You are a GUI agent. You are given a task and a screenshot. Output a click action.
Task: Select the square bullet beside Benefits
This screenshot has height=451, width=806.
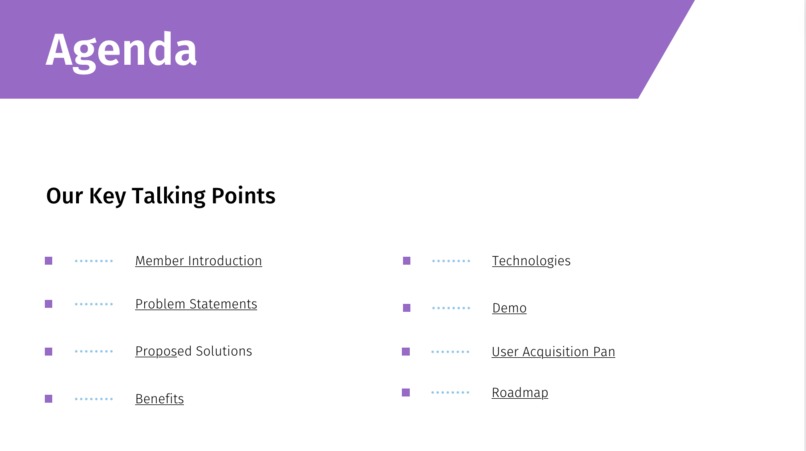point(48,399)
